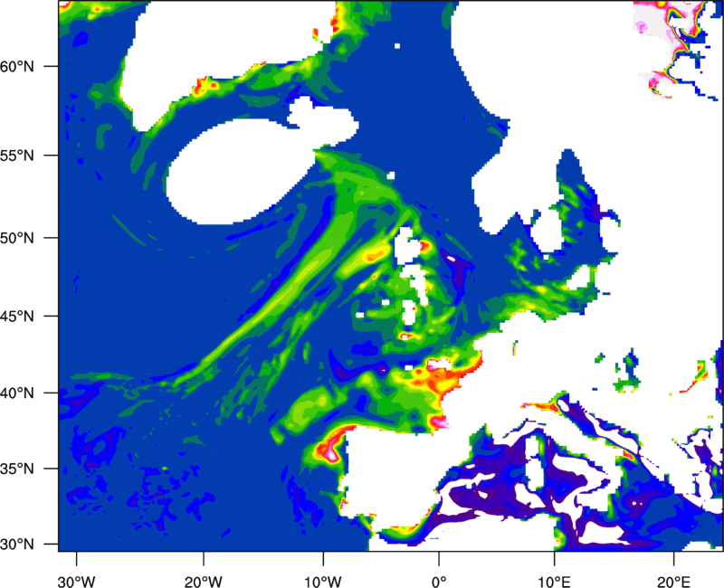This screenshot has width=724, height=588.
Task: Click the 55°N latitude label
Action: pos(17,155)
